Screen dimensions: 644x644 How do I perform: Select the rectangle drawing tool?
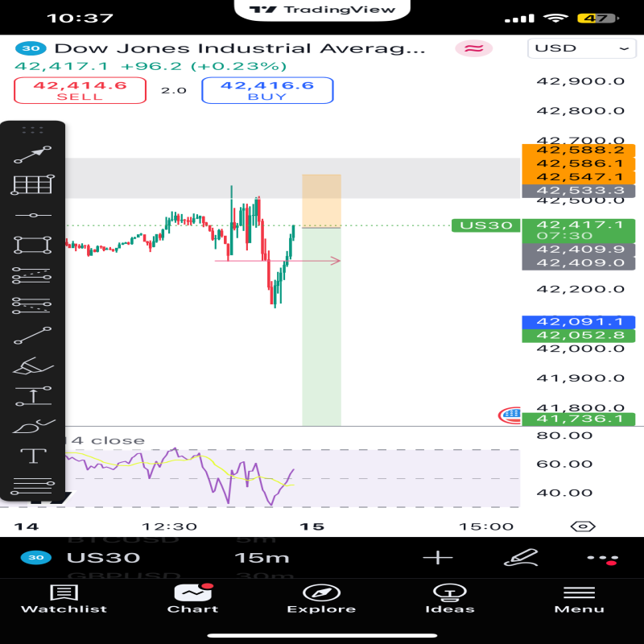pos(32,245)
